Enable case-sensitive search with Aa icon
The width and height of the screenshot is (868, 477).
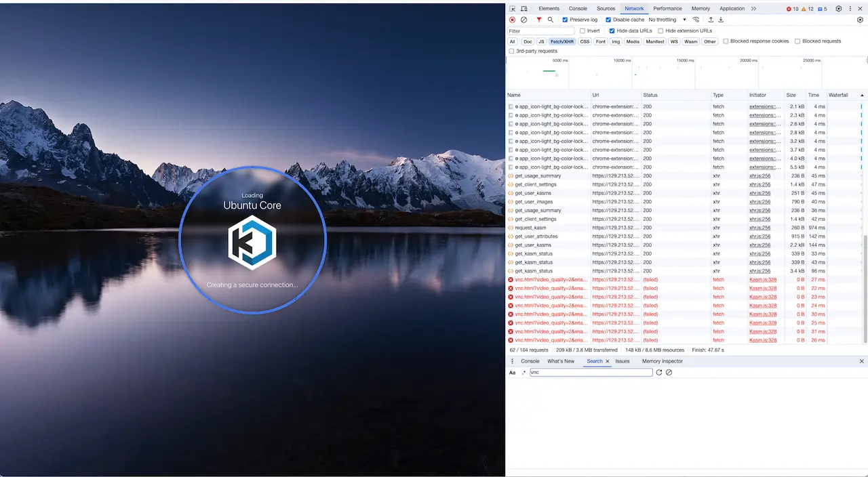click(512, 372)
